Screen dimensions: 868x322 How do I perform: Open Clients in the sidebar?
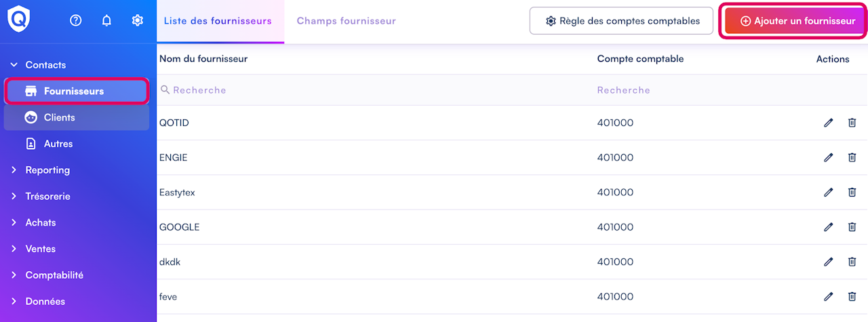pos(60,117)
